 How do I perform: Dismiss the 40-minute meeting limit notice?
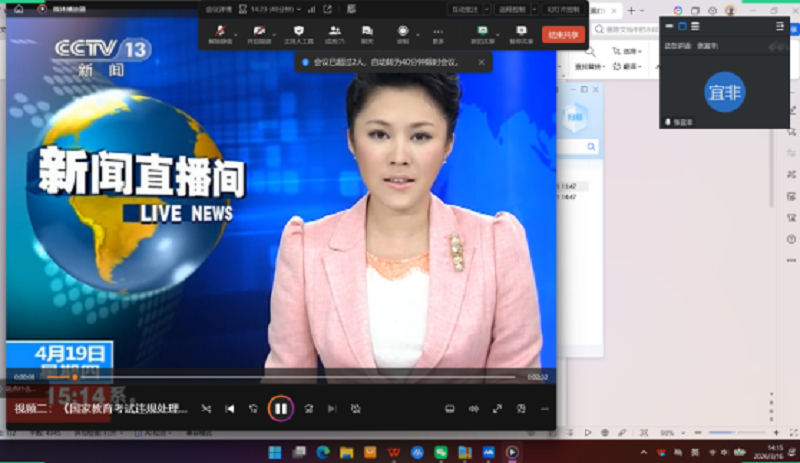click(x=480, y=62)
